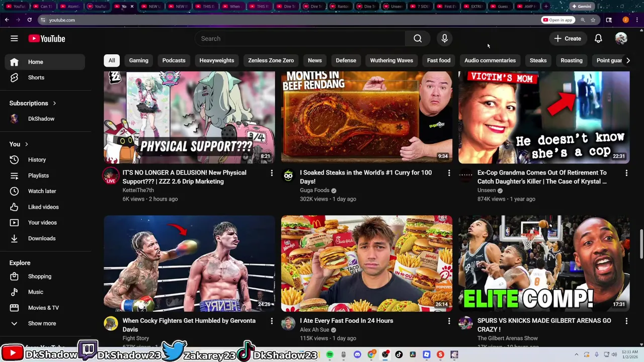Click Fight Story channel avatar
644x362 pixels.
111,323
